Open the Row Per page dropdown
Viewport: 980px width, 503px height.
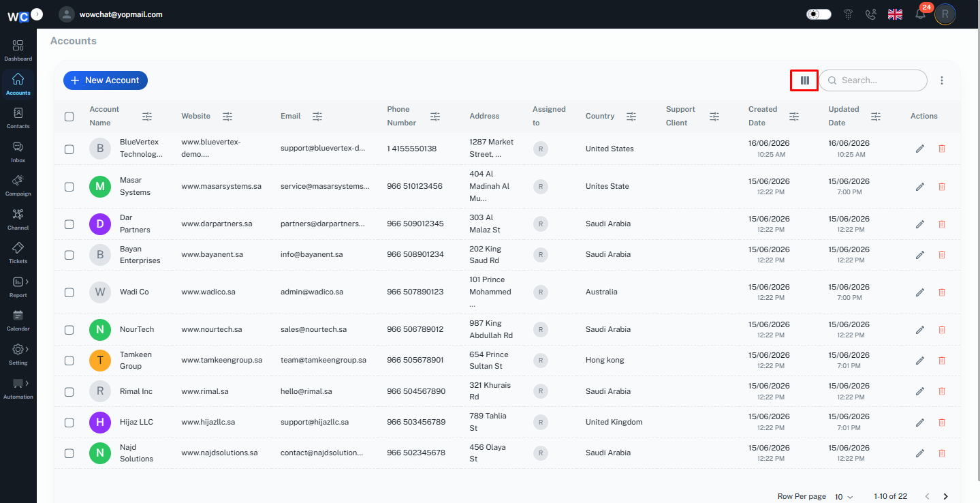tap(844, 497)
